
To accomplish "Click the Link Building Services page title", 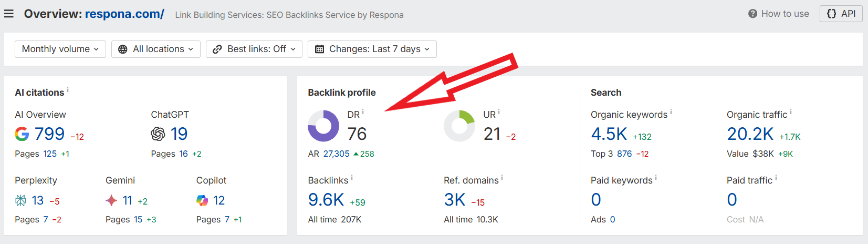I will tap(289, 15).
